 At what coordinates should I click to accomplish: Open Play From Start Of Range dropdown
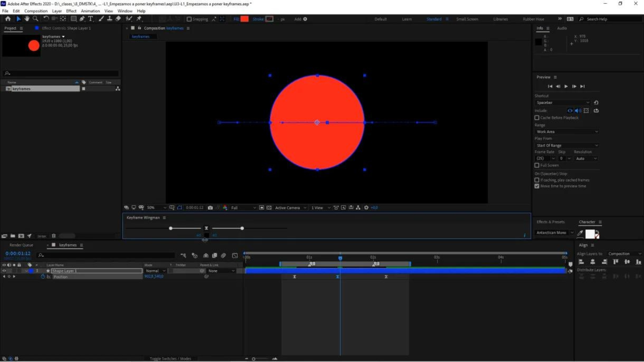point(567,145)
